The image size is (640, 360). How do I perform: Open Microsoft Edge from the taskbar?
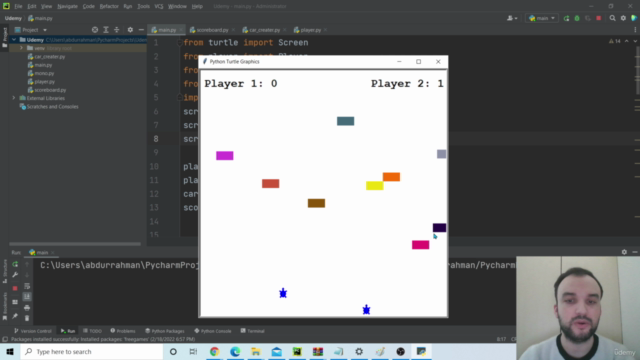pyautogui.click(x=235, y=351)
